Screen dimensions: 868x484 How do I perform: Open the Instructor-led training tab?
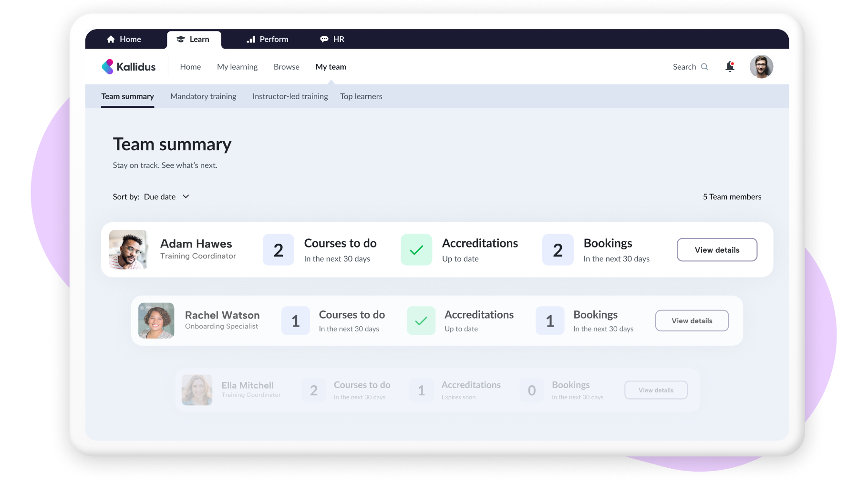290,96
